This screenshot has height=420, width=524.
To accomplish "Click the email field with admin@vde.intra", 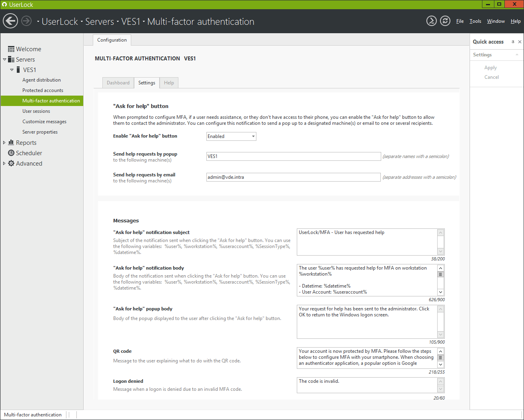I will [294, 177].
